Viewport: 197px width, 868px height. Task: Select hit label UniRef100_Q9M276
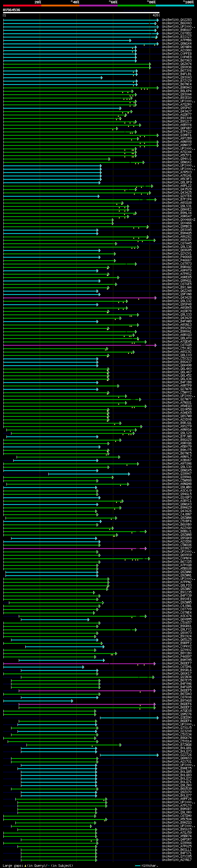coord(177,714)
